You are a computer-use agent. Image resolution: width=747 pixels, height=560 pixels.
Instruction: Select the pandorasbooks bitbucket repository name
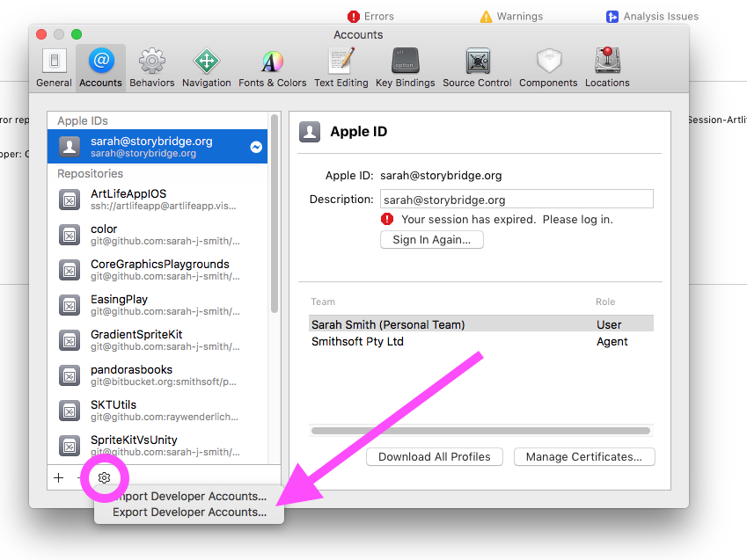click(x=131, y=370)
